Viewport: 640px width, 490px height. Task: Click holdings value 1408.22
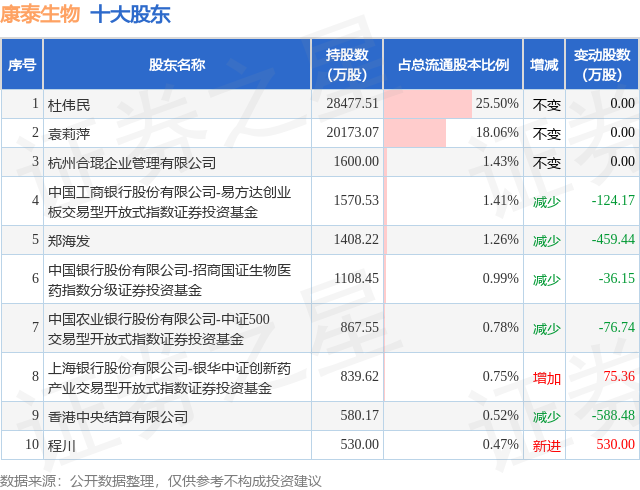coord(356,239)
